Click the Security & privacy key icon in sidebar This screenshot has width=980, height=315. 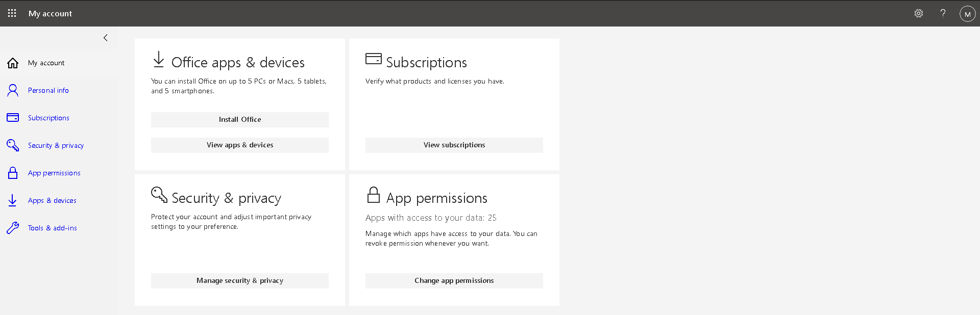point(13,145)
